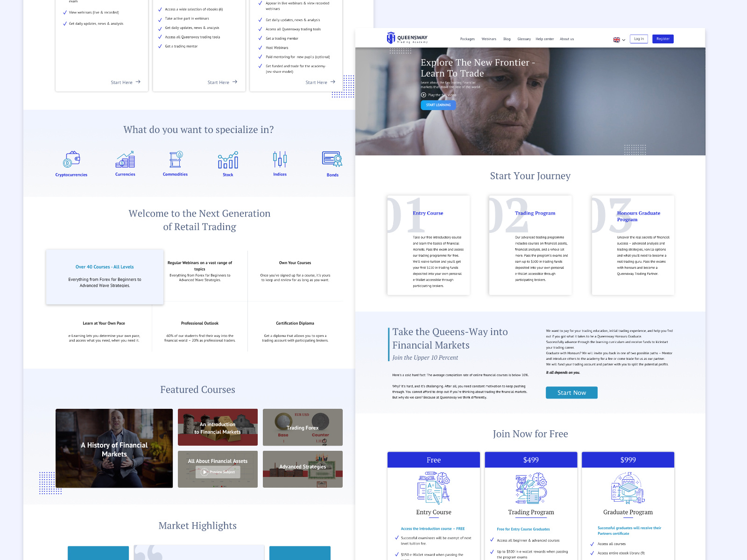Click Paid mentoring for new pupils (optional)

[298, 57]
